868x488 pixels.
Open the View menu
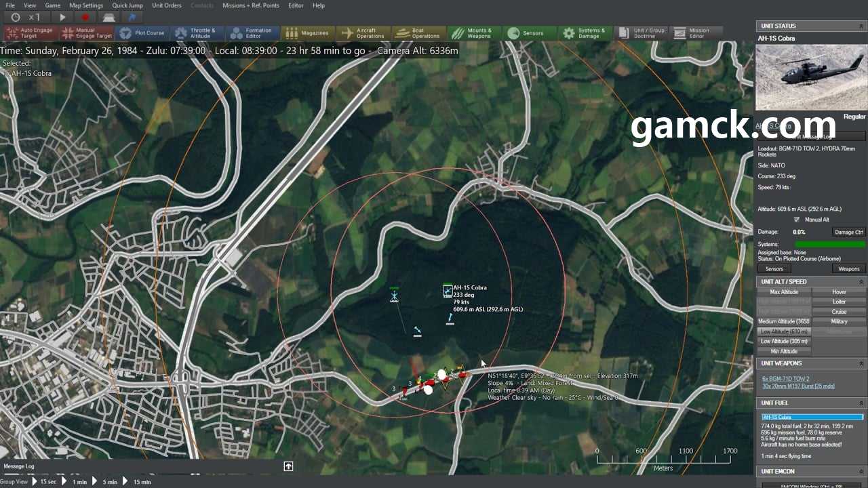[x=30, y=5]
